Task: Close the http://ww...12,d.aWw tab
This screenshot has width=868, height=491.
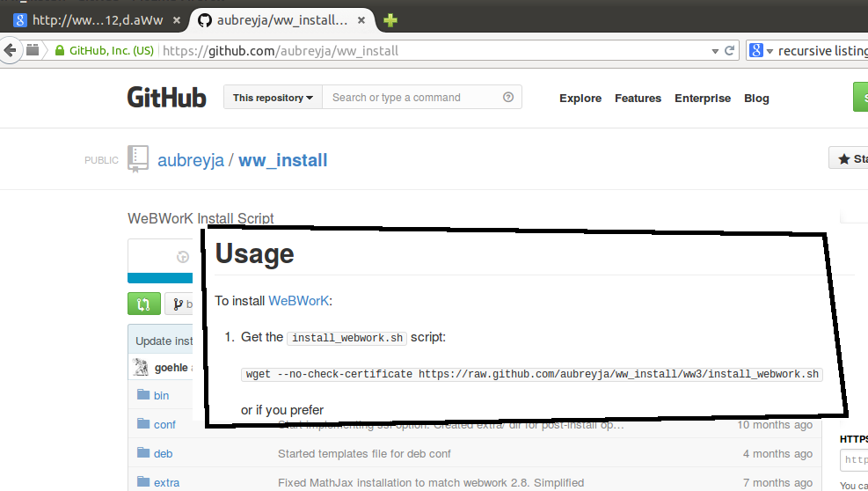Action: pyautogui.click(x=176, y=20)
